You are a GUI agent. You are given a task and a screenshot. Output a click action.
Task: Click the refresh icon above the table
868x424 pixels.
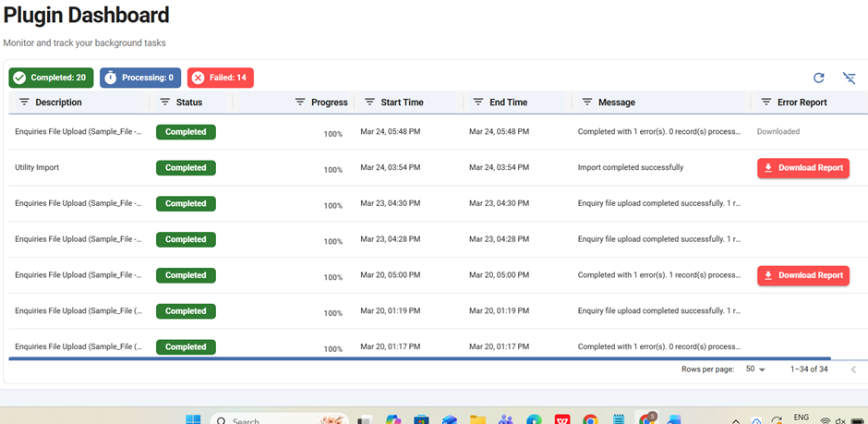click(x=818, y=79)
